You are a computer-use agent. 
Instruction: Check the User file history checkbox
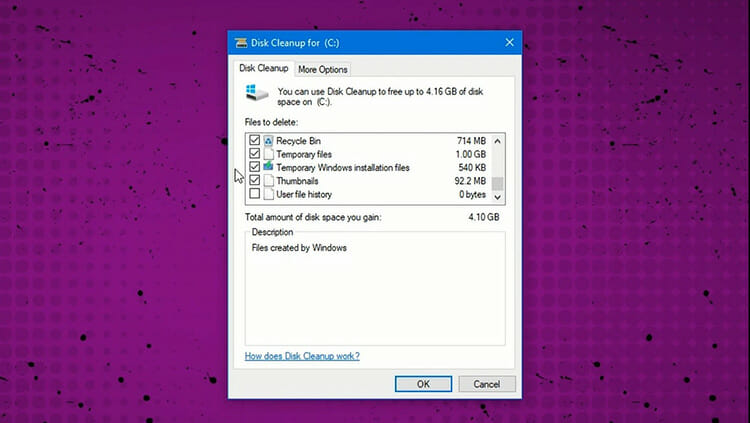254,194
